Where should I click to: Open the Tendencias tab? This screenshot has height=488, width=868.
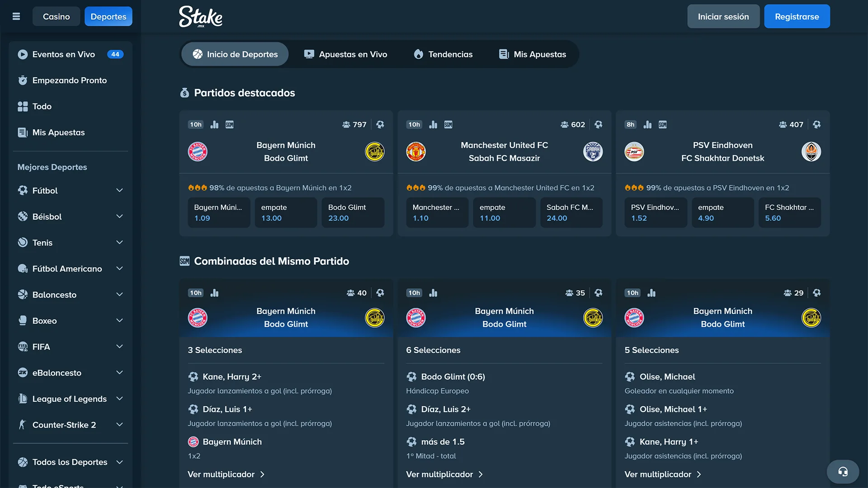pyautogui.click(x=443, y=54)
